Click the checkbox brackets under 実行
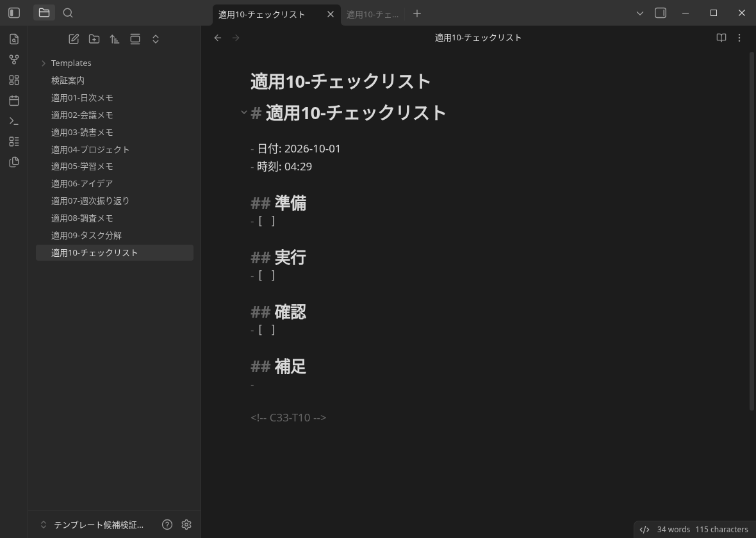 pyautogui.click(x=267, y=275)
